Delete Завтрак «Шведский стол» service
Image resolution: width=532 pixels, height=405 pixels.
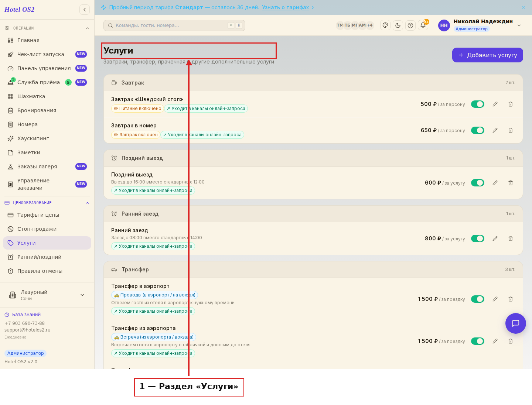click(x=511, y=104)
